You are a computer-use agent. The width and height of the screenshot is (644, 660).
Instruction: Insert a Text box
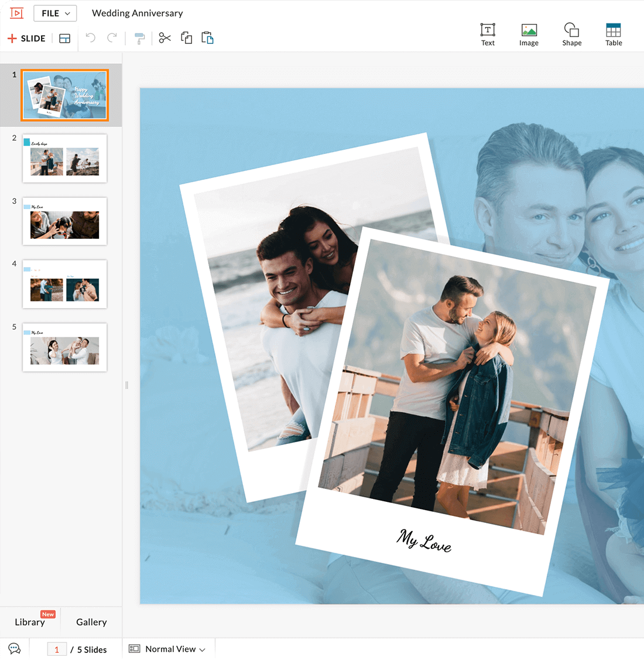488,35
